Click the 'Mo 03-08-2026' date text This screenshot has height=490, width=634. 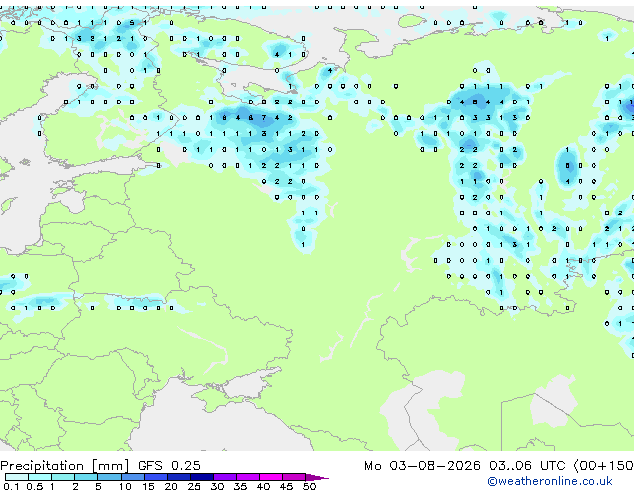pos(422,466)
